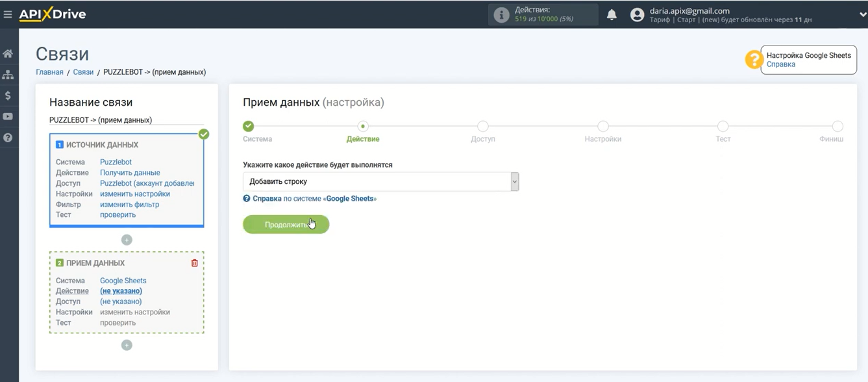868x382 pixels.
Task: Open the dollar billing sidebar icon
Action: pos(8,96)
